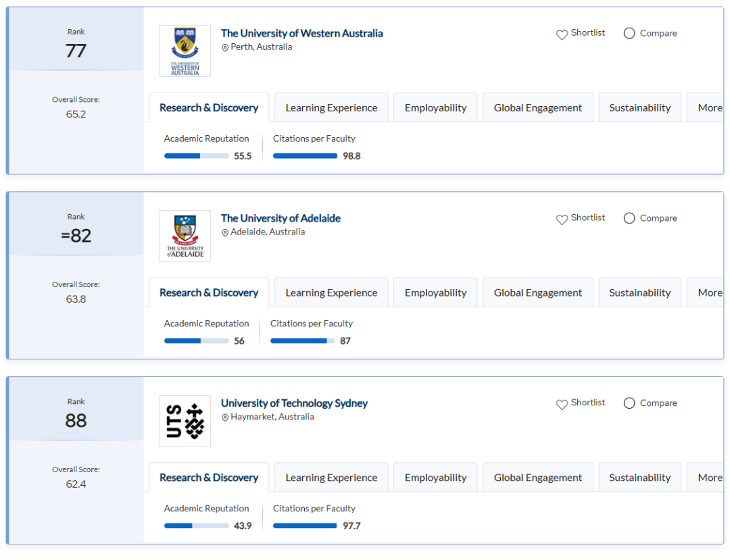Expand More tabs for University of Adelaide
Image resolution: width=730 pixels, height=560 pixels.
pyautogui.click(x=706, y=293)
